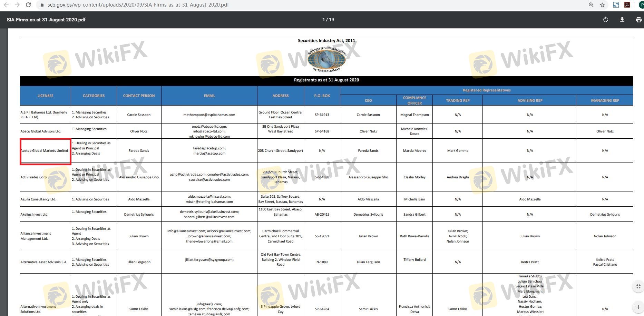Screen dimensions: 644x316
Task: Click compliance officer Ruth Bowe-Darville
Action: [414, 236]
